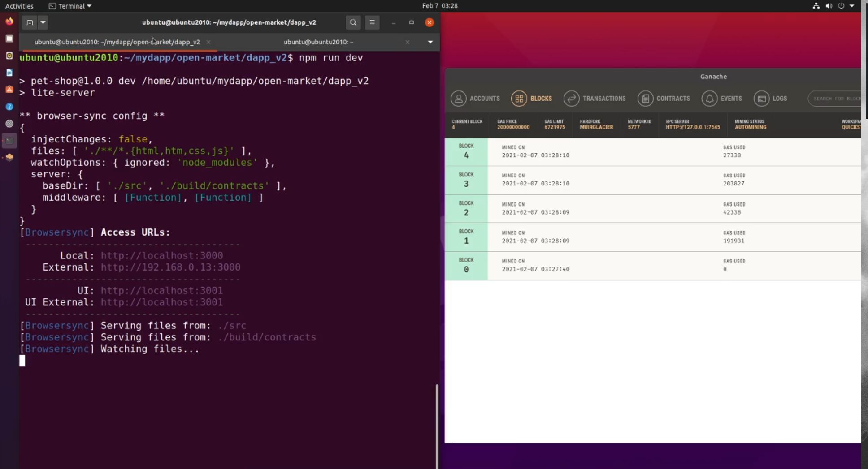
Task: Click the gas used value 191931
Action: coord(733,241)
